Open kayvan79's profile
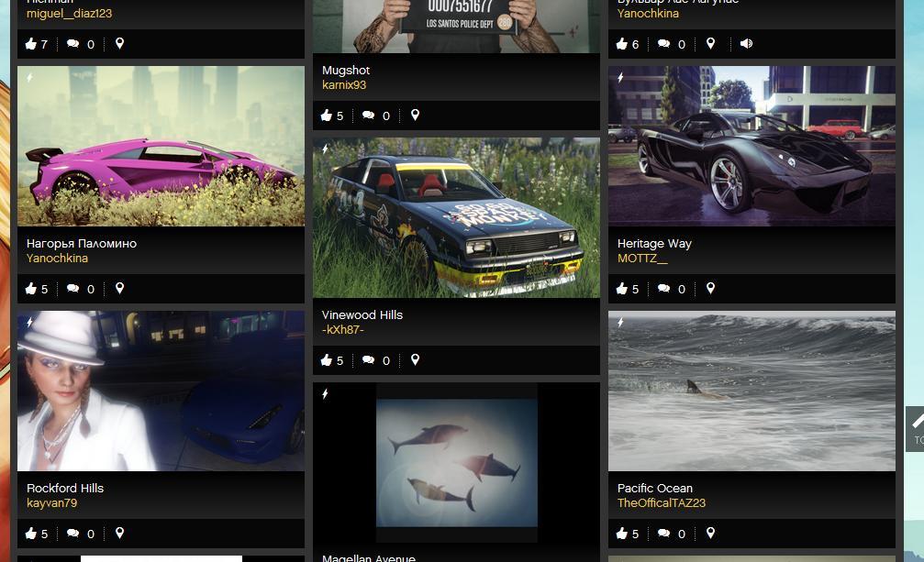Screen dimensions: 924x562 (x=52, y=502)
